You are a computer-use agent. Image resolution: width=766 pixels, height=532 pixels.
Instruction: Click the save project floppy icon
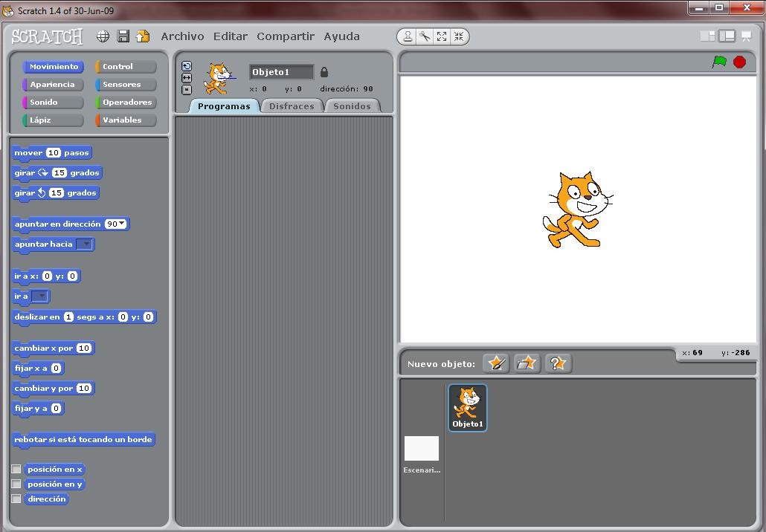pyautogui.click(x=123, y=36)
